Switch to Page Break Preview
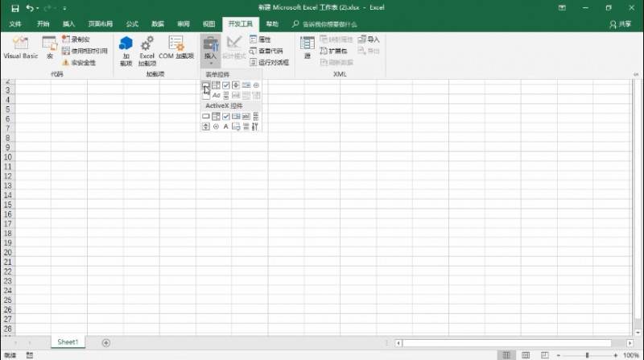644x360 pixels. click(x=545, y=355)
